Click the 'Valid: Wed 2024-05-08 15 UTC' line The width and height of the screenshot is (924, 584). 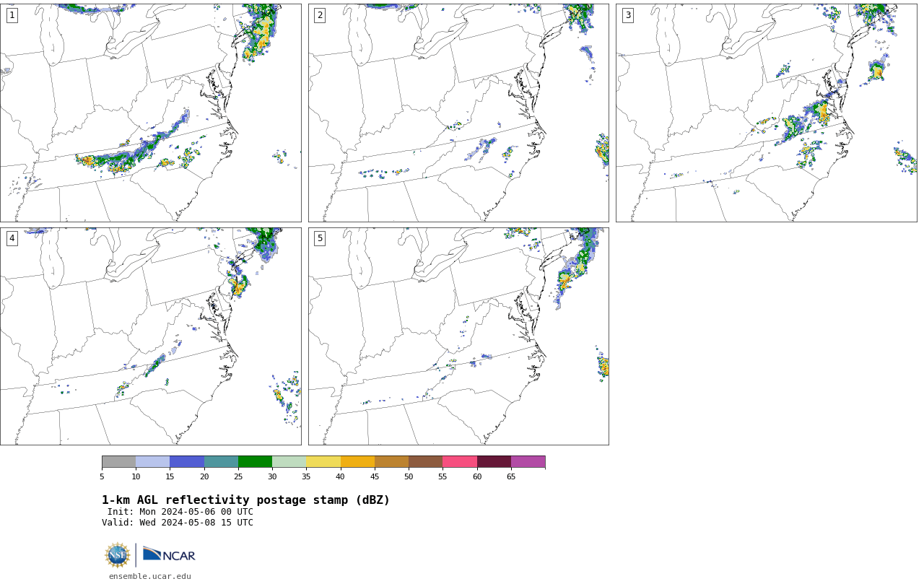click(178, 523)
